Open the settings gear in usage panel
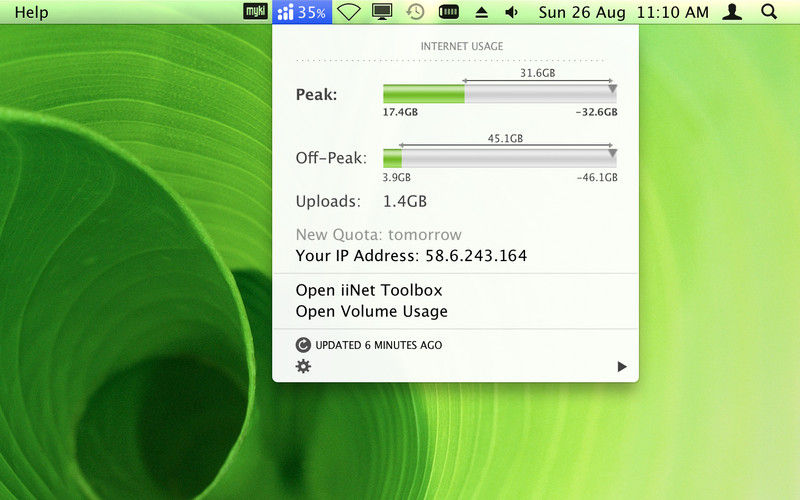 coord(303,366)
